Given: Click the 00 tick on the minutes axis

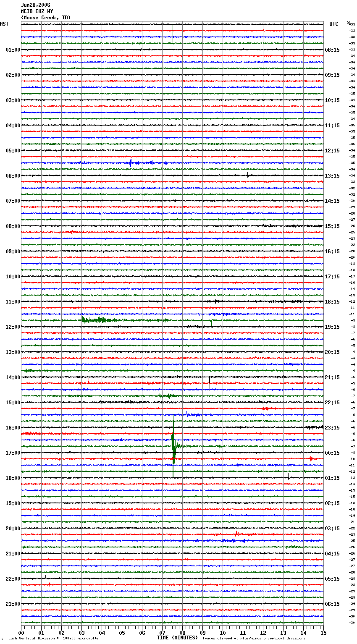Looking at the screenshot, I should click(21, 633).
